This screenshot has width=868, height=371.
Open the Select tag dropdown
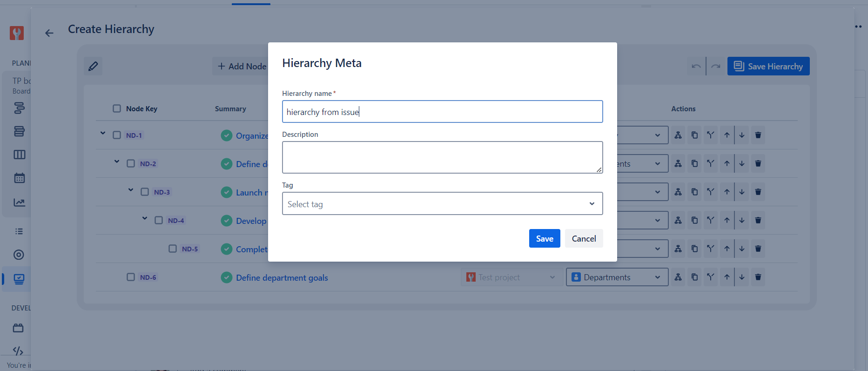pos(442,204)
